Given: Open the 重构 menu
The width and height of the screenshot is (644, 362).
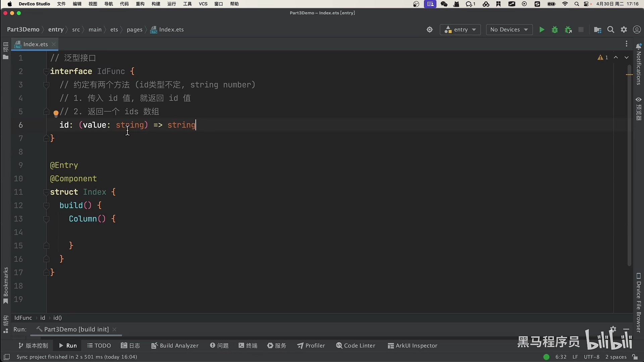Looking at the screenshot, I should tap(140, 4).
